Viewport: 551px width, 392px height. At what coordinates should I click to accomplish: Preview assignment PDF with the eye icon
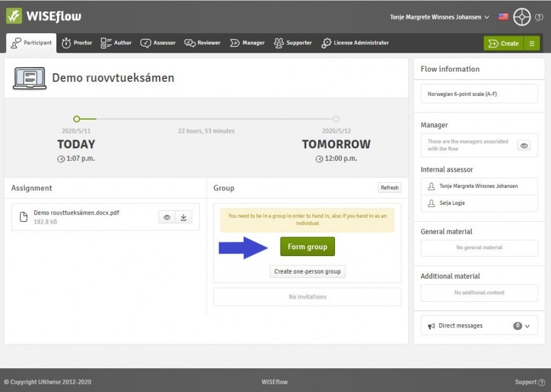167,217
